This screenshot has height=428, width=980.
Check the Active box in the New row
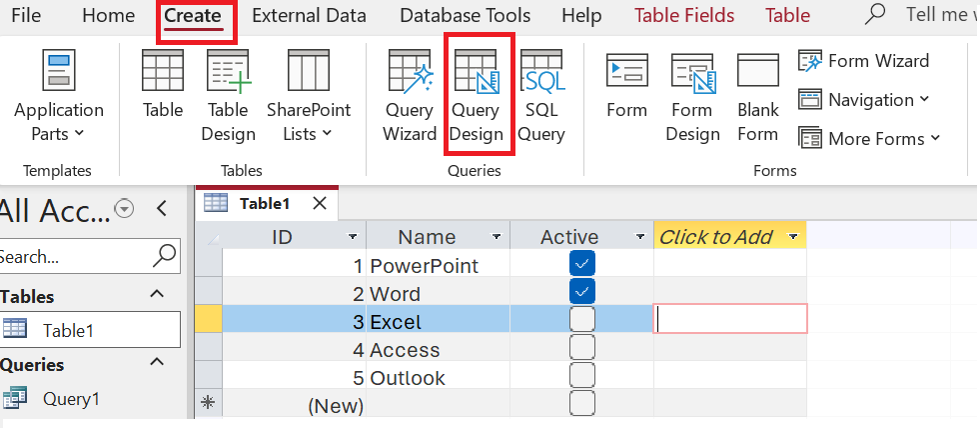coord(581,403)
